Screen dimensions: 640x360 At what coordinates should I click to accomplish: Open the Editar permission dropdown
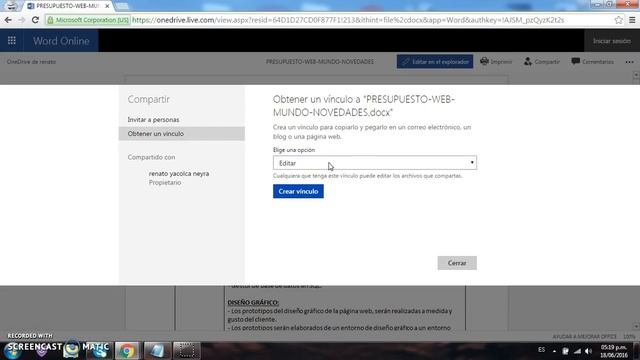375,163
